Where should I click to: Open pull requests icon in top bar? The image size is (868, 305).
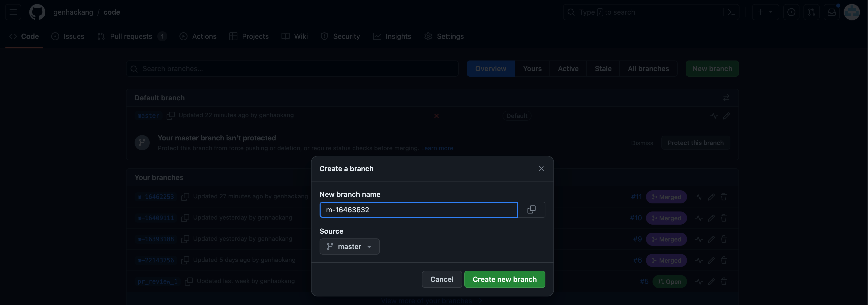811,12
